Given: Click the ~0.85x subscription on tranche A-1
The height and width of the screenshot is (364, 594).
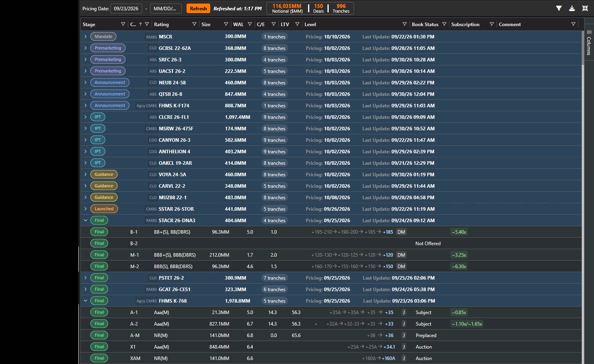Looking at the screenshot, I should (459, 312).
